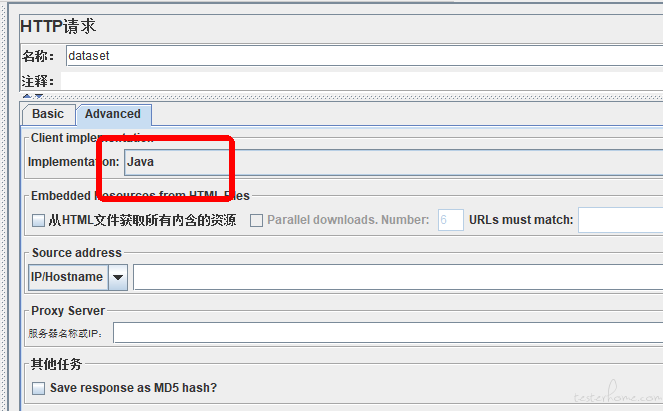This screenshot has height=411, width=663.
Task: Click the 名称 field containing dataset
Action: click(x=364, y=56)
